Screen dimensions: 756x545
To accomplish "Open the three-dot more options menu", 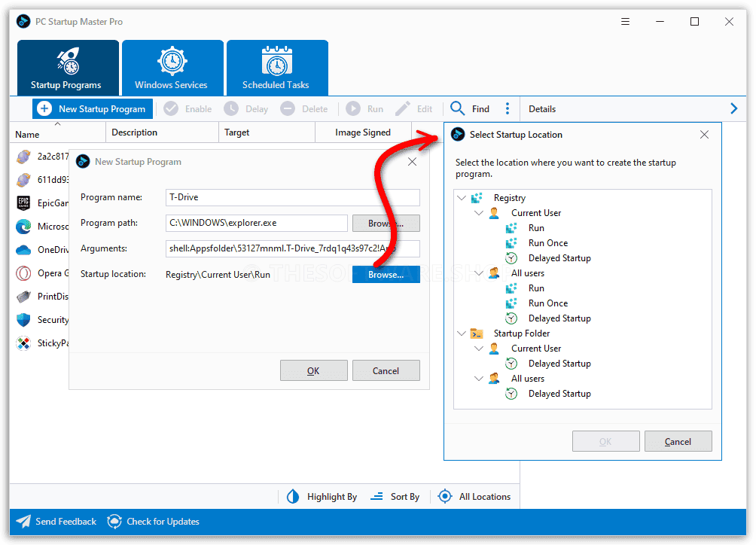I will pyautogui.click(x=508, y=109).
